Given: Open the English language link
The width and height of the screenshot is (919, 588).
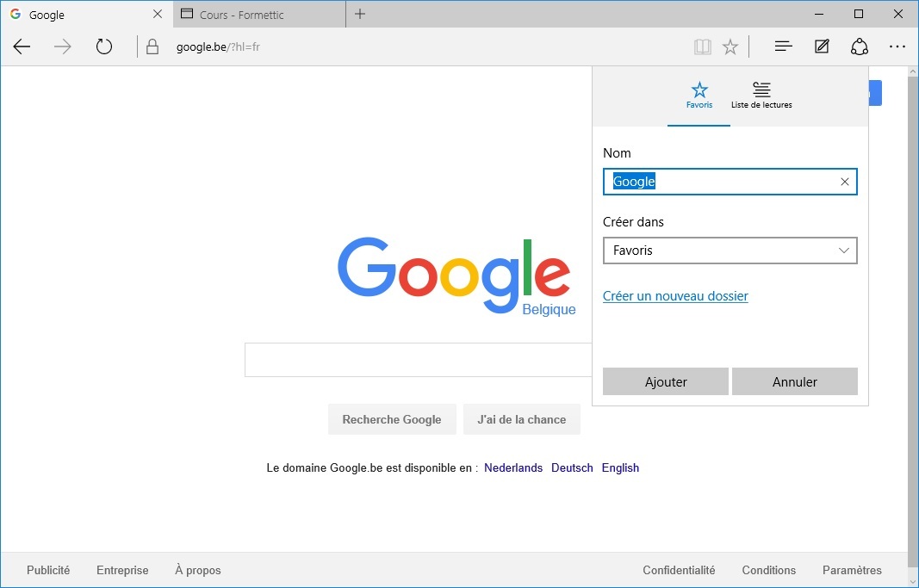Looking at the screenshot, I should (x=620, y=468).
